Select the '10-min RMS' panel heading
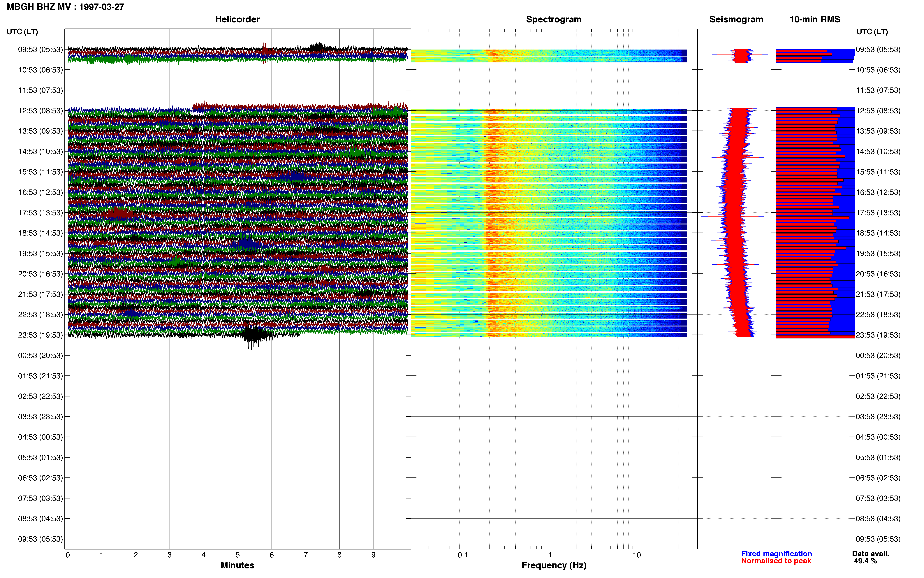The height and width of the screenshot is (578, 924). coord(815,19)
